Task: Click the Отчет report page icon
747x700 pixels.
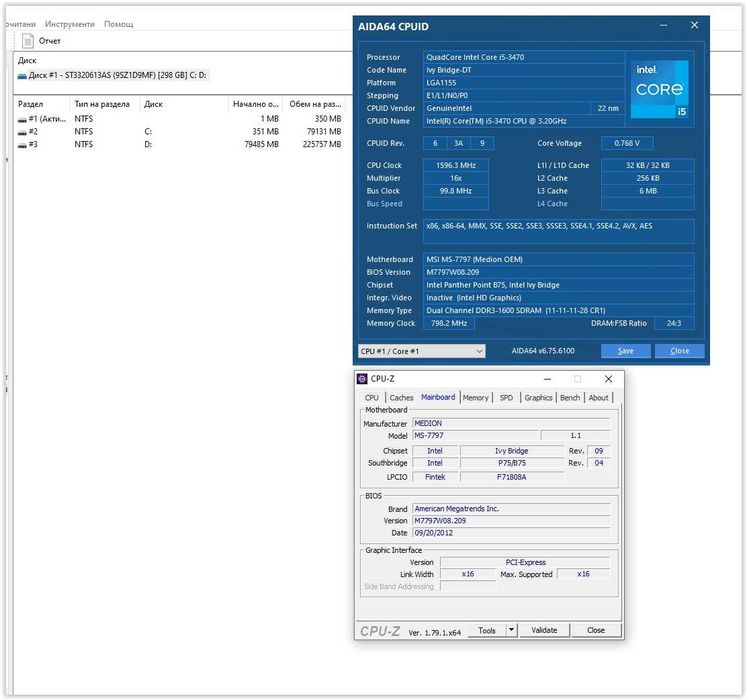Action: 28,41
